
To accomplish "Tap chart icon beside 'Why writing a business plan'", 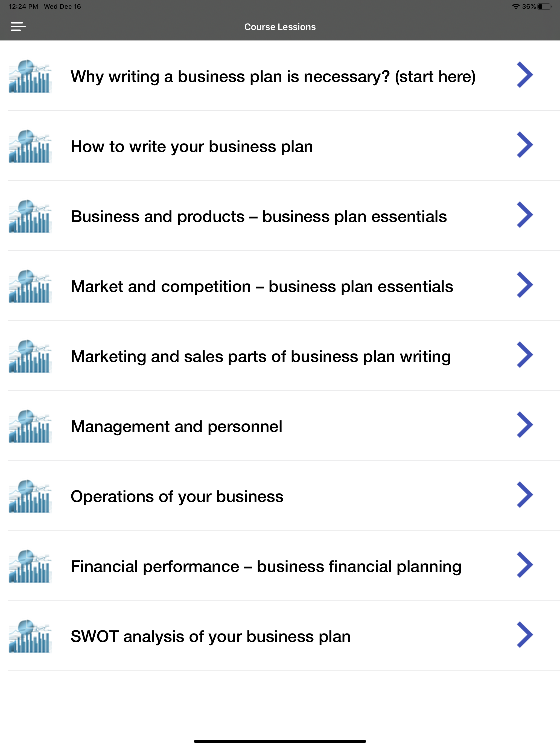I will click(x=30, y=76).
